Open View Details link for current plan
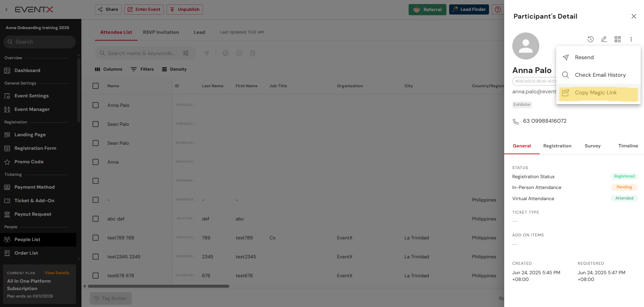Viewport: 644px width, 307px height. pyautogui.click(x=57, y=273)
